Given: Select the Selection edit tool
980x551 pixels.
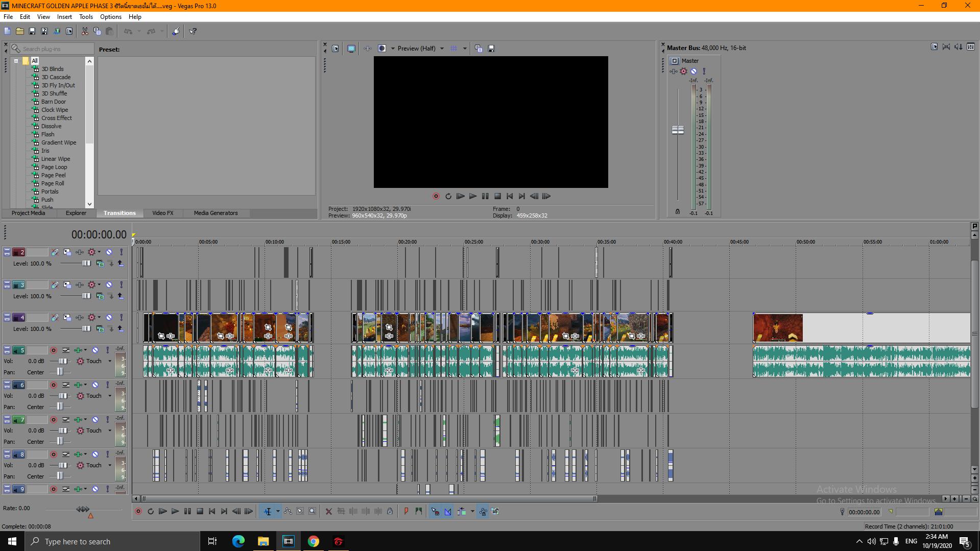Looking at the screenshot, I should [x=300, y=511].
